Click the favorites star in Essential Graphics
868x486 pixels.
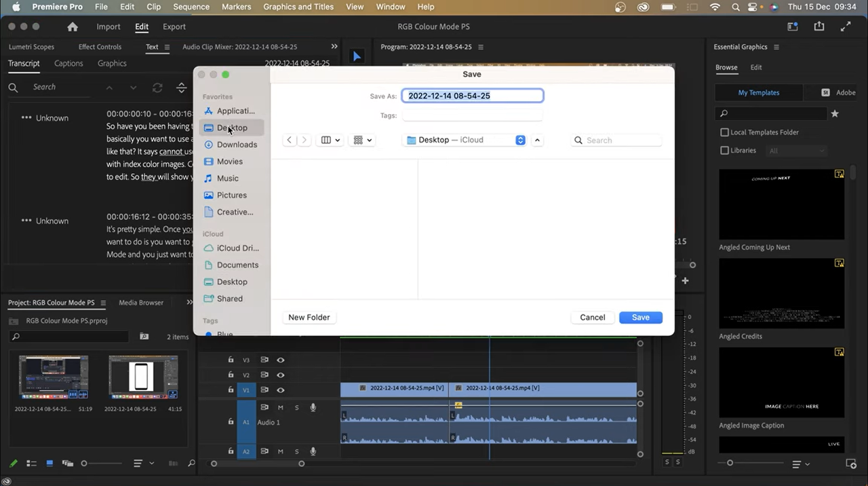[x=835, y=113]
